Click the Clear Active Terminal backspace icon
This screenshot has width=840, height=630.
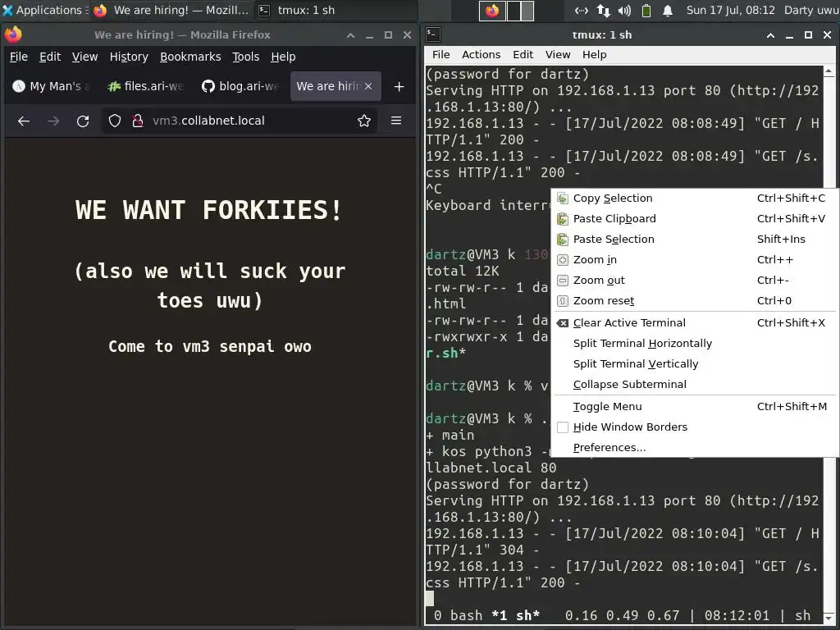563,323
